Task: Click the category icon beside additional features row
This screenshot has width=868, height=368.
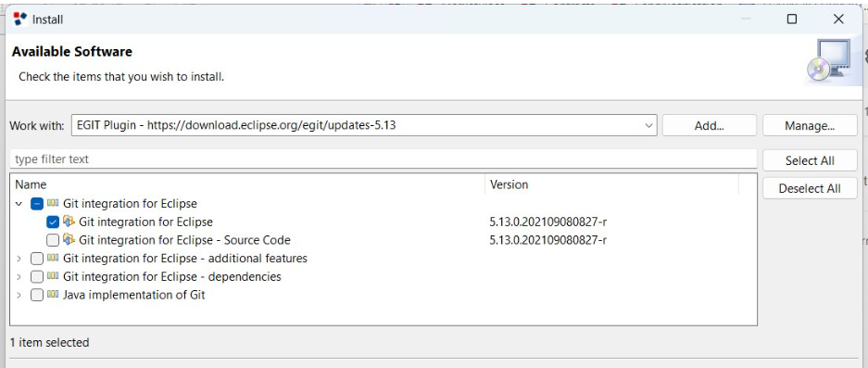Action: click(53, 259)
